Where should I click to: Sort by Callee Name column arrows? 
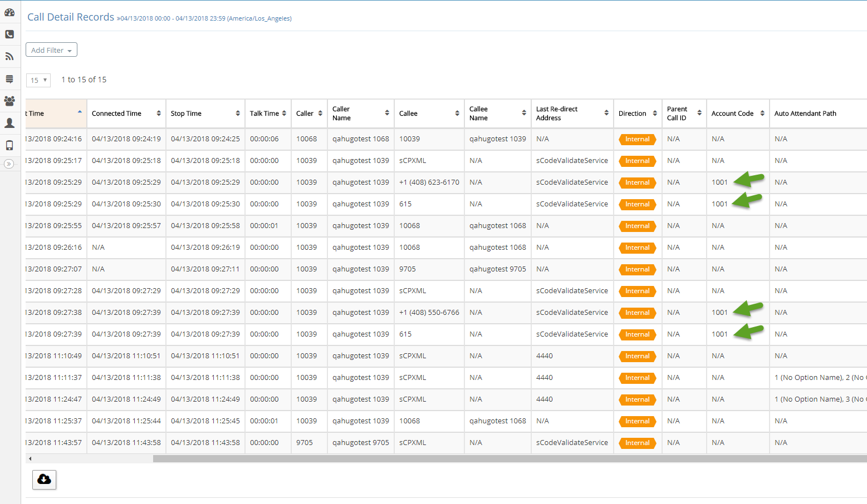pyautogui.click(x=524, y=113)
